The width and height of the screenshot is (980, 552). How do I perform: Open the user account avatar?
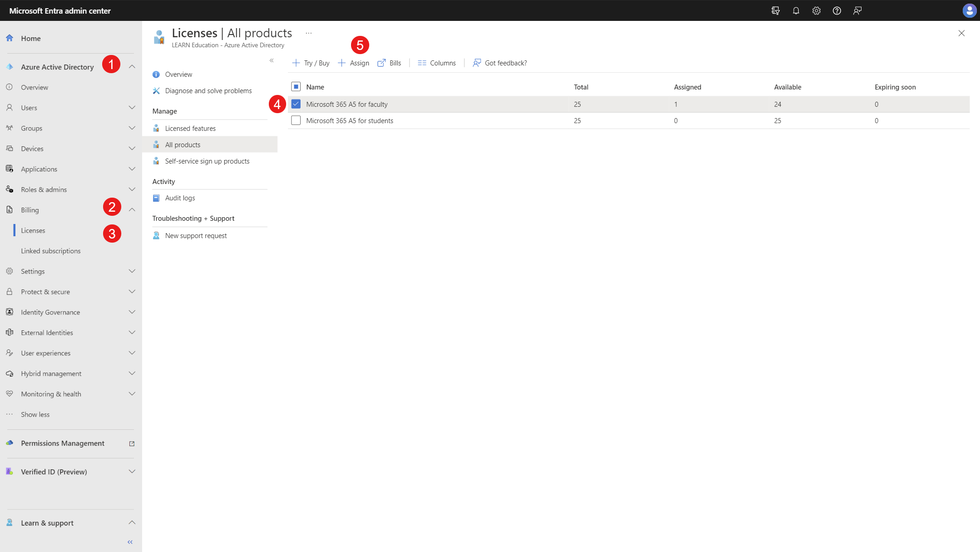969,10
